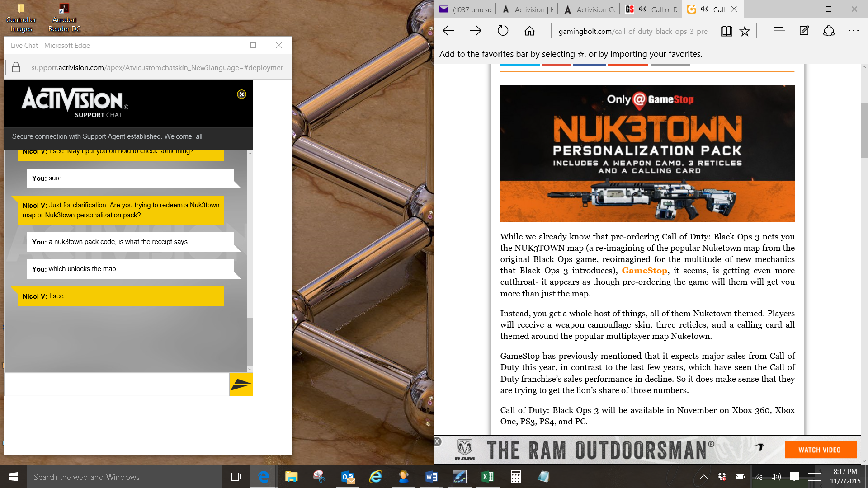The width and height of the screenshot is (868, 488).
Task: Click the gamingbolt.com address bar
Action: tap(634, 31)
